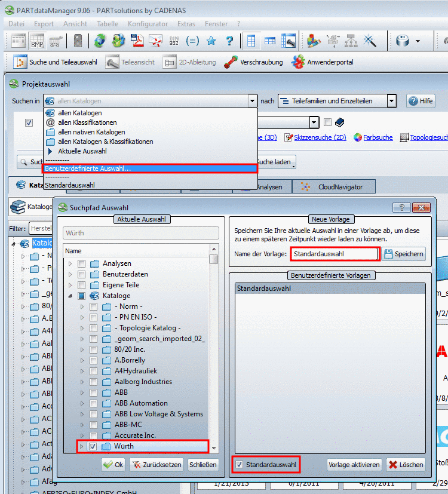Open the Anwenderportal
The image size is (448, 494).
coord(323,62)
